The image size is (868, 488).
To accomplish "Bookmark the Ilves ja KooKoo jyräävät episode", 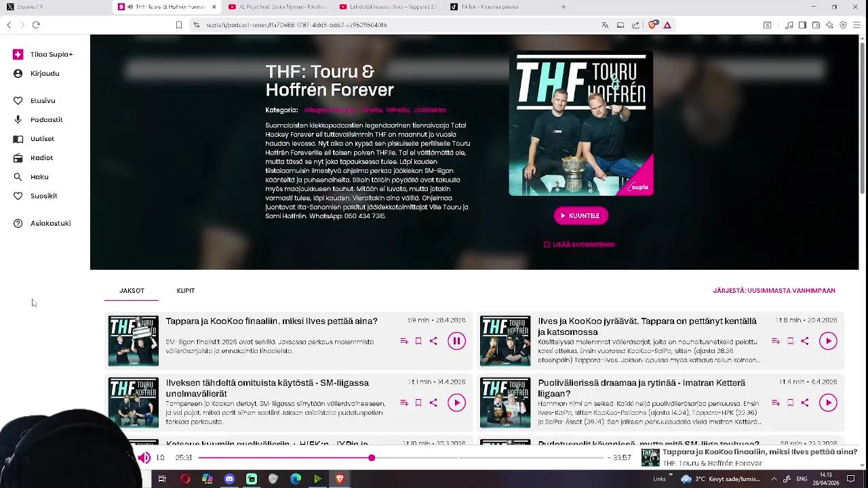I will point(790,341).
